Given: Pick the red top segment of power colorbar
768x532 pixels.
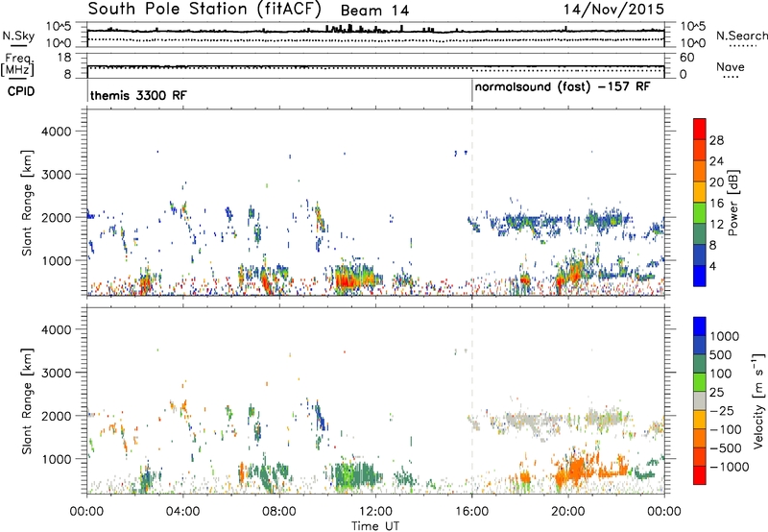Looking at the screenshot, I should pyautogui.click(x=700, y=130).
